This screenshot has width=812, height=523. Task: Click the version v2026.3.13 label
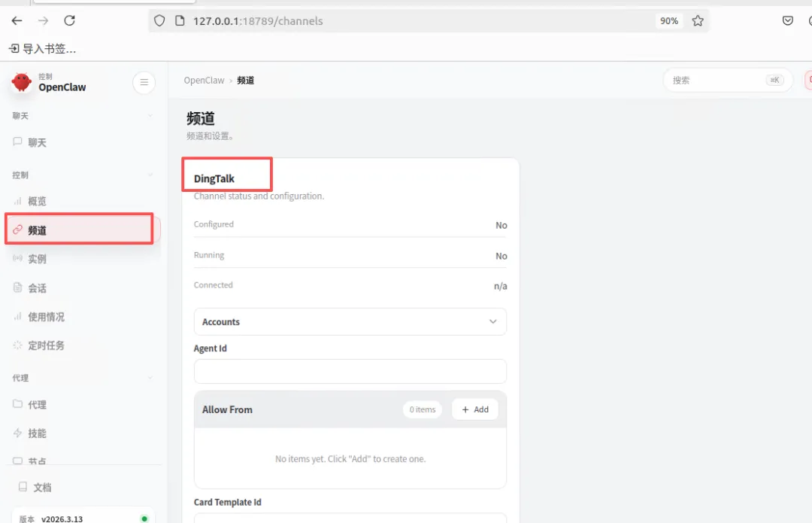[x=62, y=518]
